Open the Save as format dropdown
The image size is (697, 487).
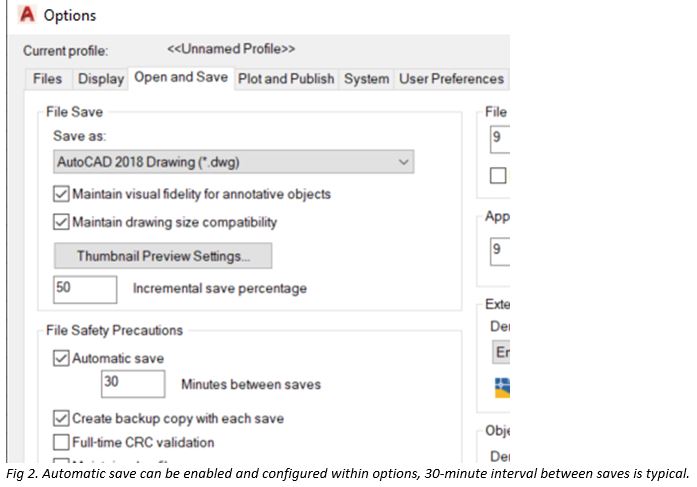(x=233, y=162)
